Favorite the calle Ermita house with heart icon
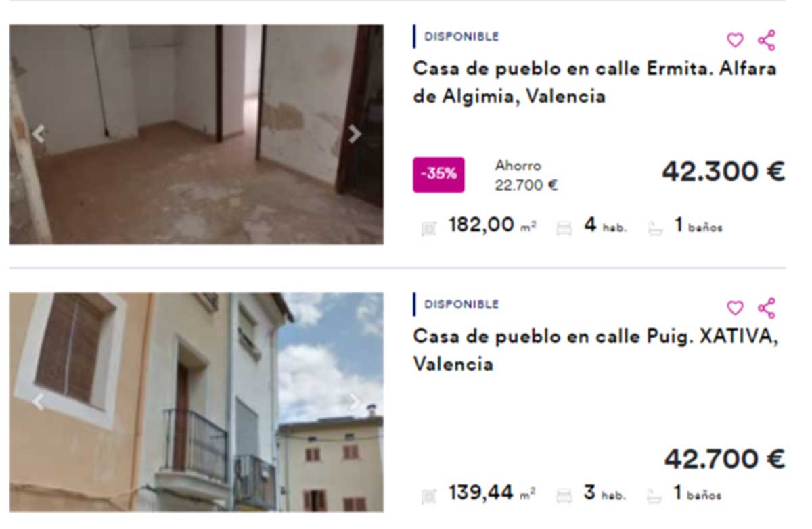Viewport: 812px width, 529px height. (x=735, y=41)
